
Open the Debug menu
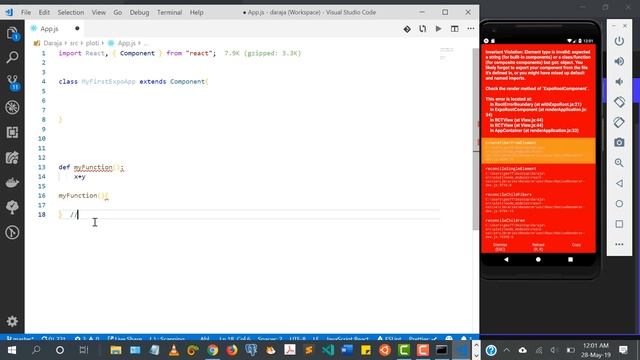139,12
